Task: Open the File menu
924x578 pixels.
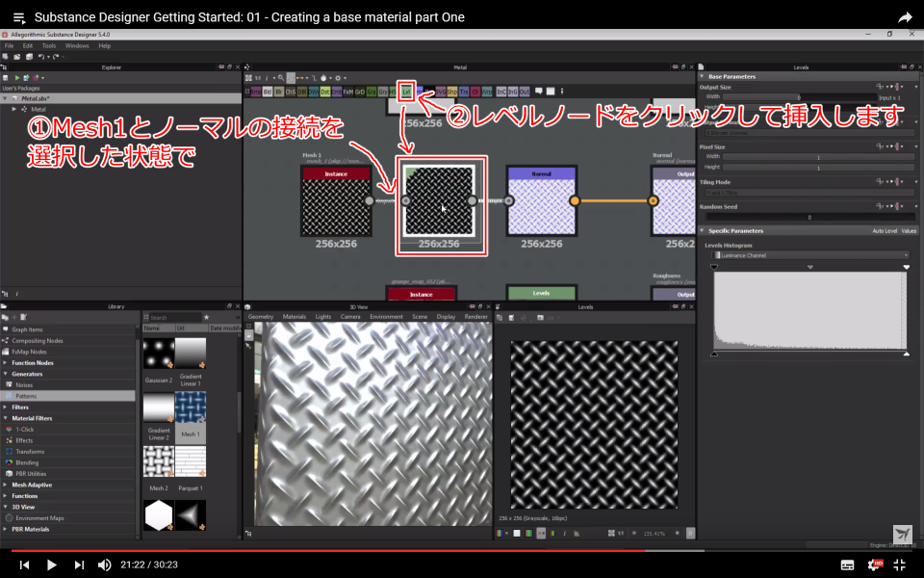Action: coord(9,46)
